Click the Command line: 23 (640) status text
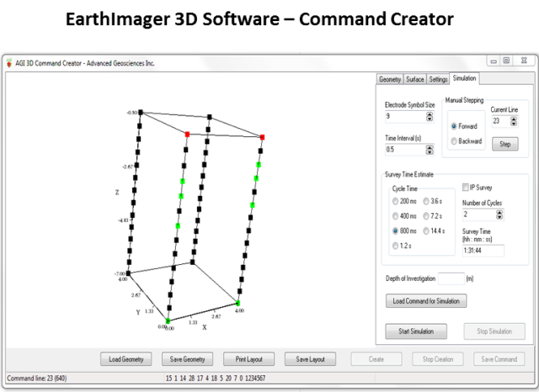The image size is (539, 392). coord(37,379)
